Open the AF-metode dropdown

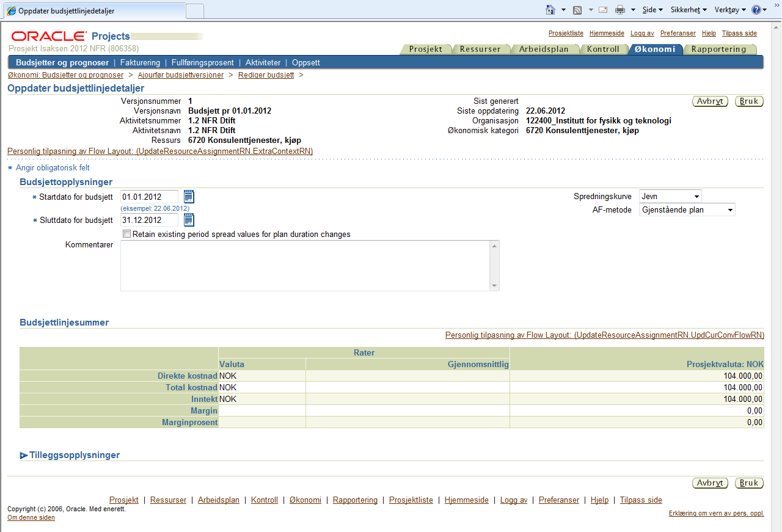687,210
